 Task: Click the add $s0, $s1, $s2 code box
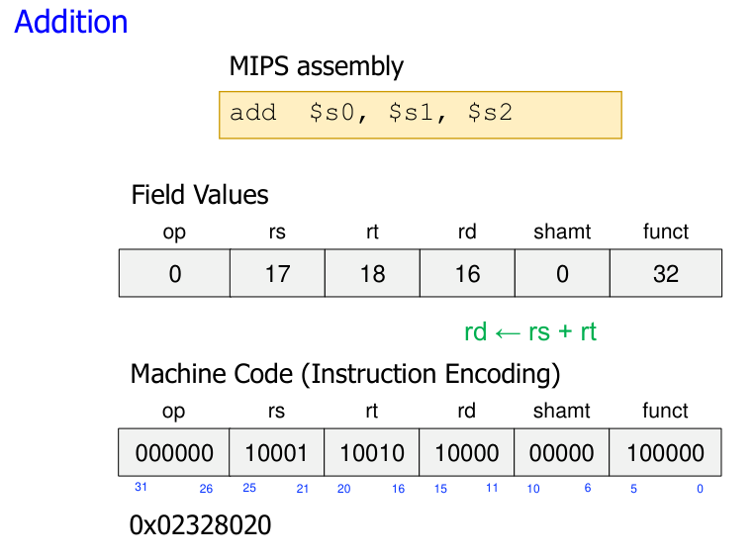coord(420,115)
